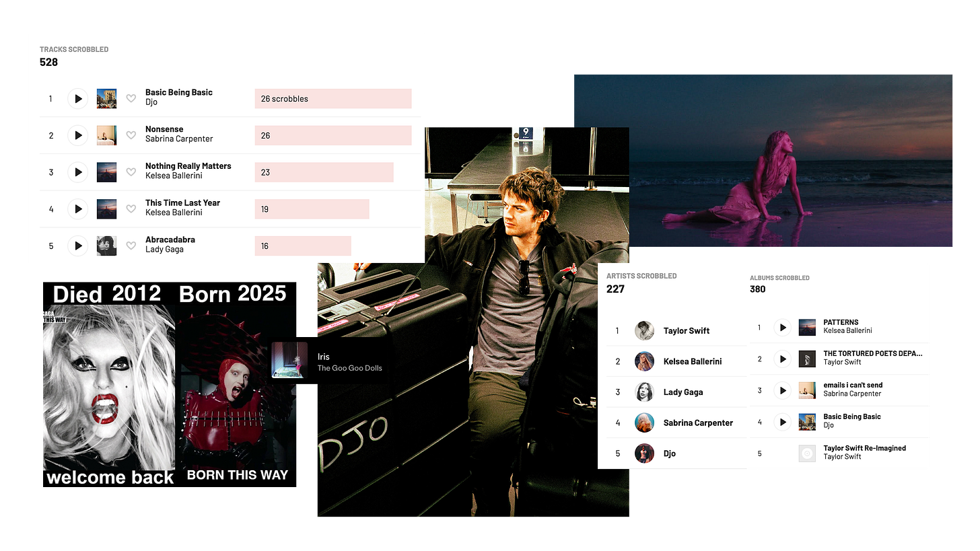
Task: Select the 23 scrobbles bar
Action: tap(324, 172)
